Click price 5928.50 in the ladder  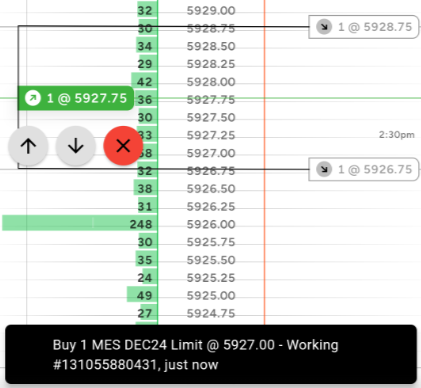(211, 46)
